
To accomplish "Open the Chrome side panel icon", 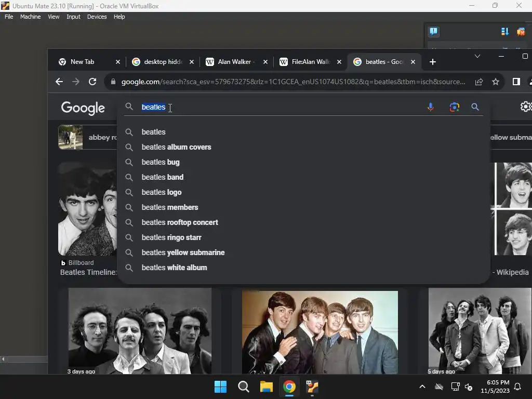I will 516,82.
